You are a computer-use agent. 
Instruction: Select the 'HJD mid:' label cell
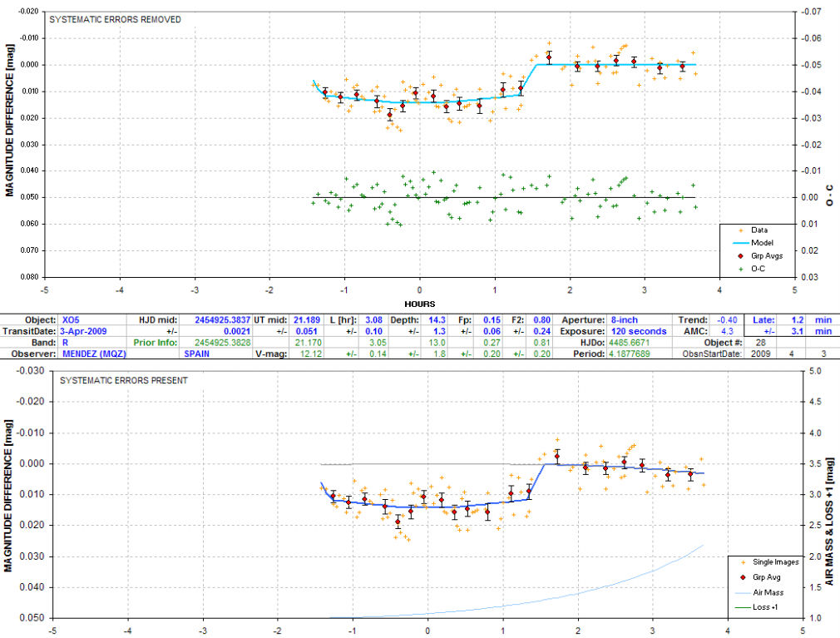point(157,319)
